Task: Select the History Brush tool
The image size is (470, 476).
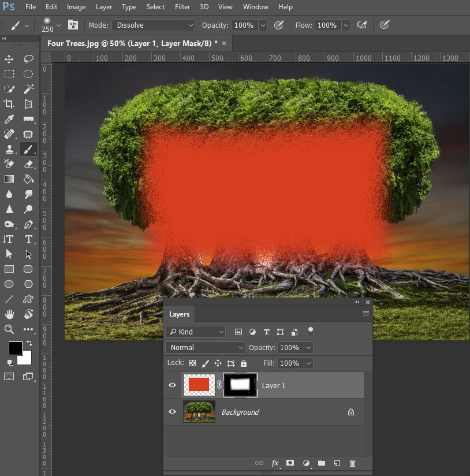Action: pyautogui.click(x=9, y=164)
